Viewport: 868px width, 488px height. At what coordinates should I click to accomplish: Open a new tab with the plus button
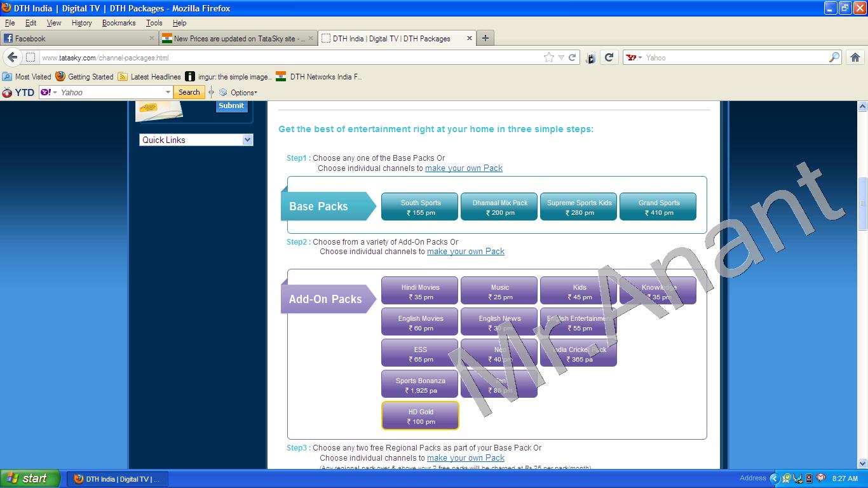tap(485, 38)
